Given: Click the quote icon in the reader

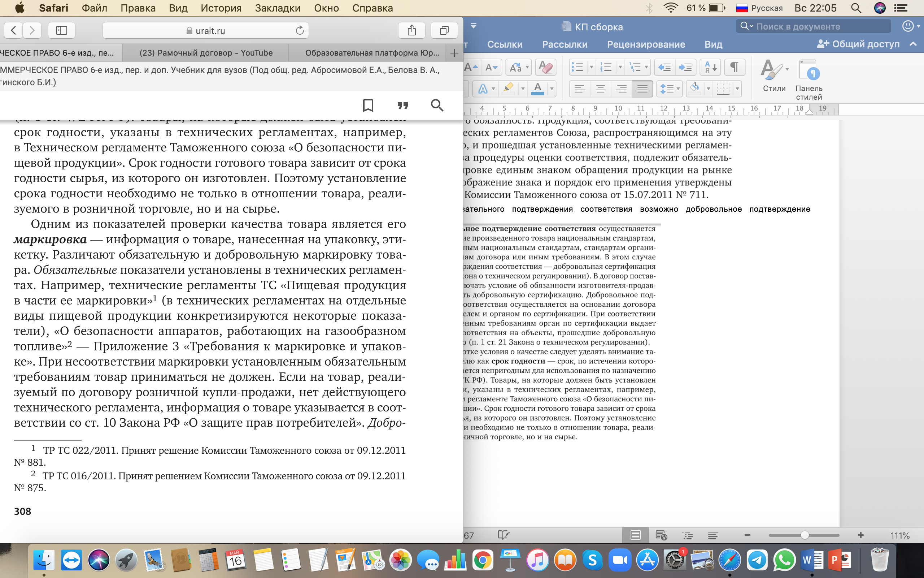Looking at the screenshot, I should click(403, 105).
